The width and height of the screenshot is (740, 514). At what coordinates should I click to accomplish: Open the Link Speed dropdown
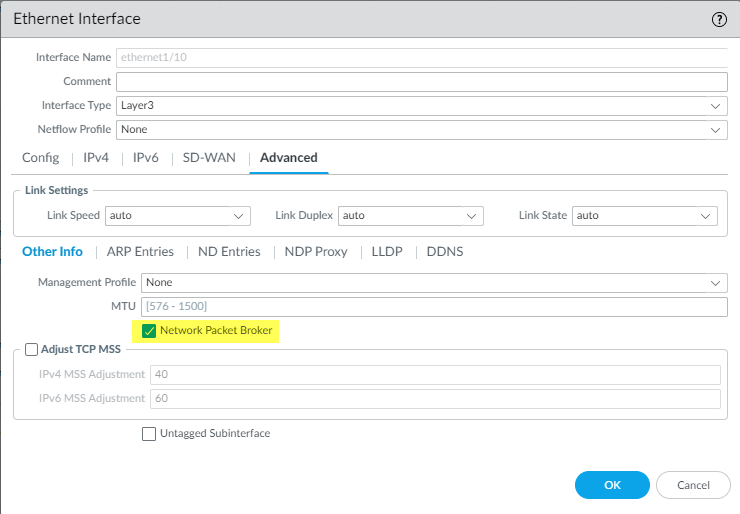(x=177, y=215)
